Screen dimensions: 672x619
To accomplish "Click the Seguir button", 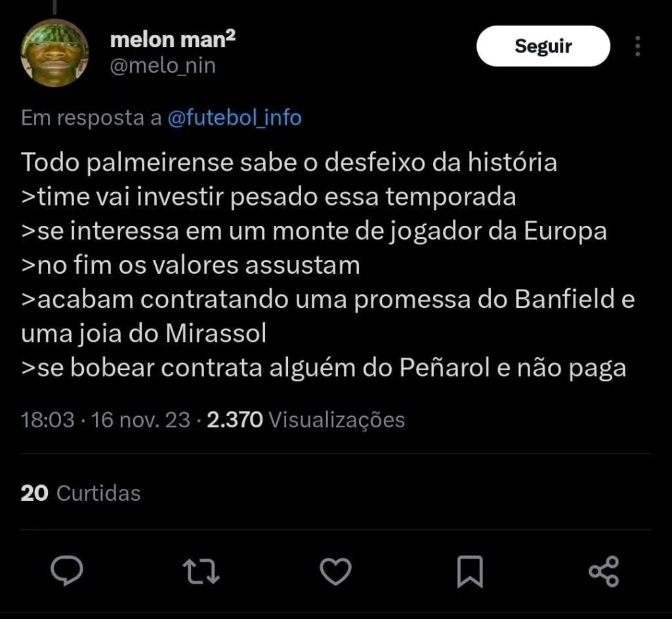I will (543, 46).
